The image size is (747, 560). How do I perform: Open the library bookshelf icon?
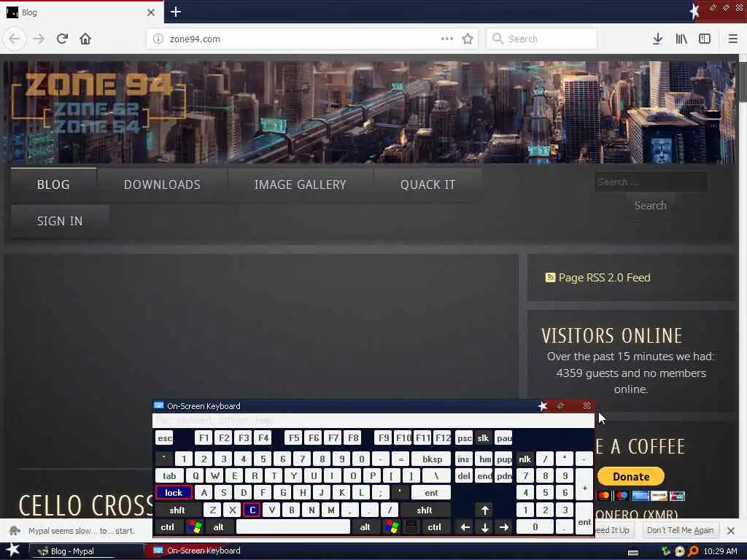681,39
